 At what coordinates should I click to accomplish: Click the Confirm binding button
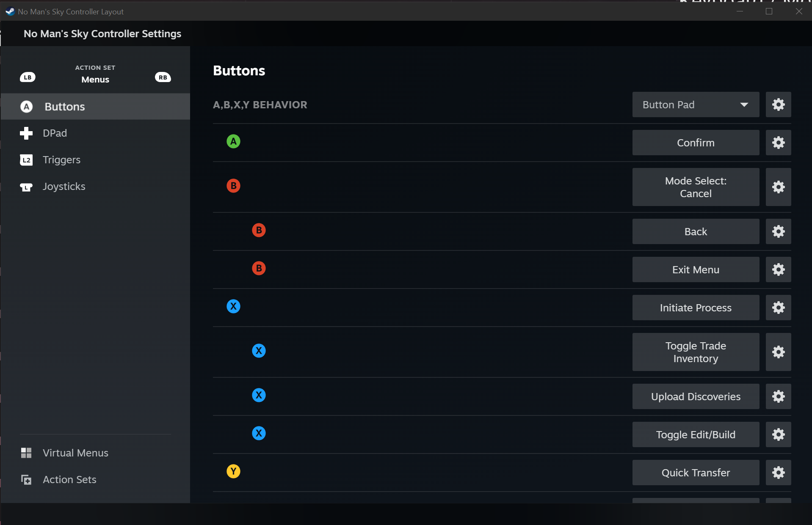click(x=696, y=143)
